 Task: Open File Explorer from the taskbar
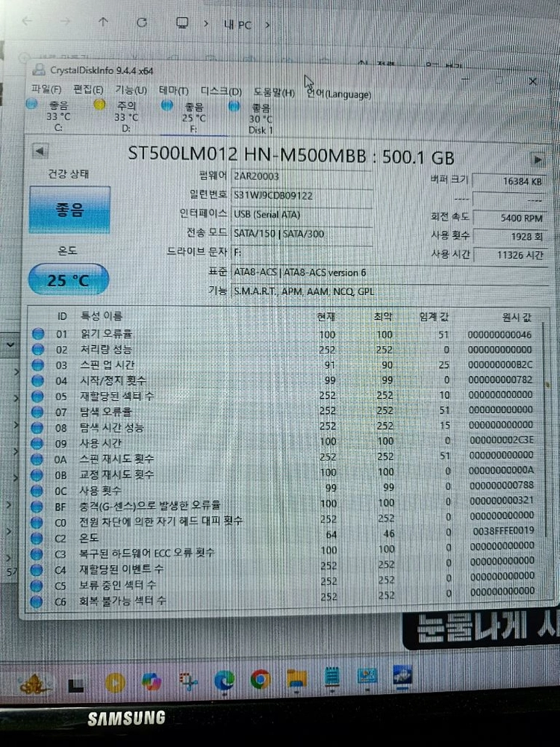tap(296, 679)
